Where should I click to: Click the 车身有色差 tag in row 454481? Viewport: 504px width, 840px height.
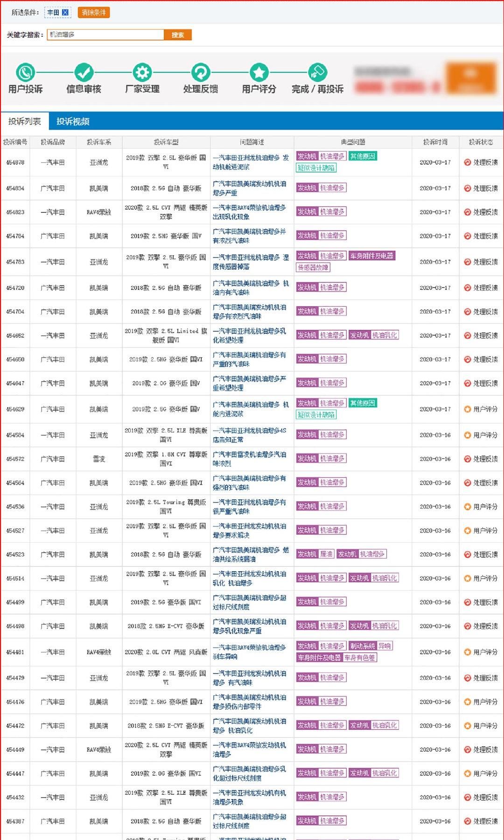coord(360,658)
